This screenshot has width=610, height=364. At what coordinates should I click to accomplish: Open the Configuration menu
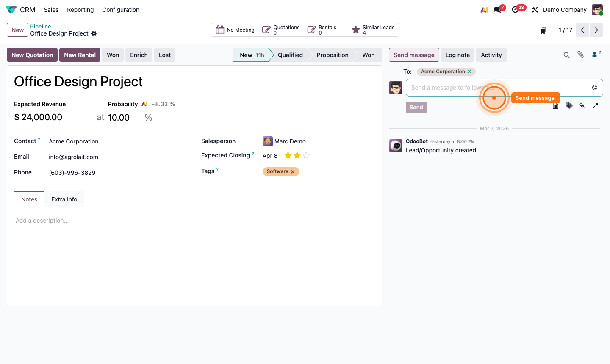[x=120, y=9]
